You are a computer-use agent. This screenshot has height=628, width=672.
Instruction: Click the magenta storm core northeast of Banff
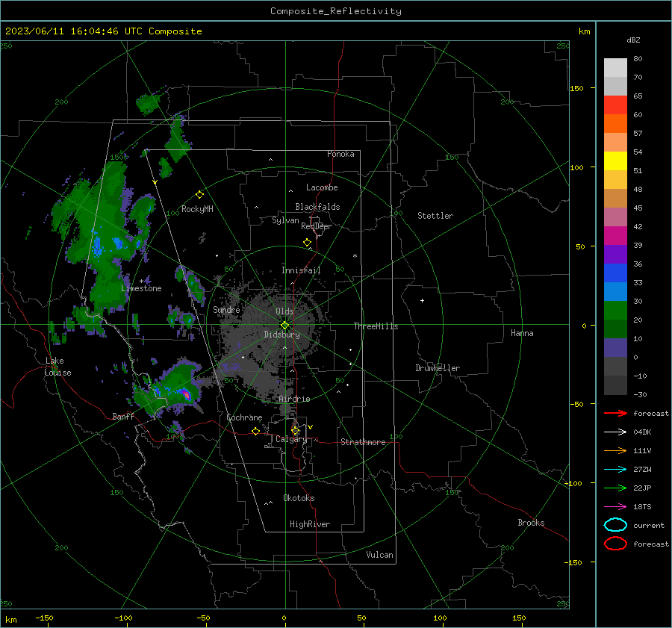click(186, 394)
